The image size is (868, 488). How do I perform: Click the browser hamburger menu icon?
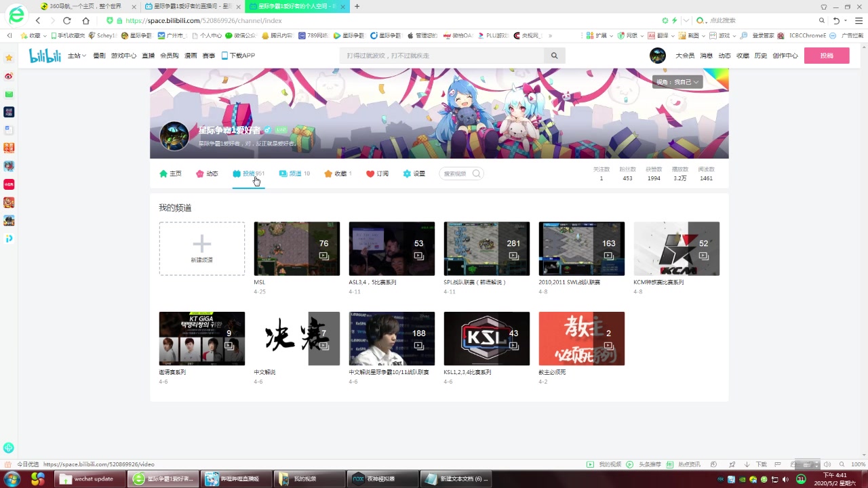click(859, 20)
